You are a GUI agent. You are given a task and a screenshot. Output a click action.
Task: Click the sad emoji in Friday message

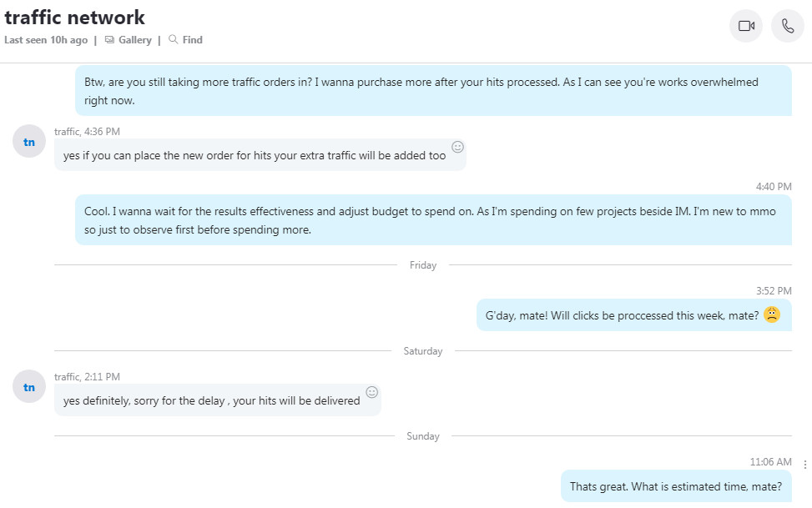pos(772,314)
